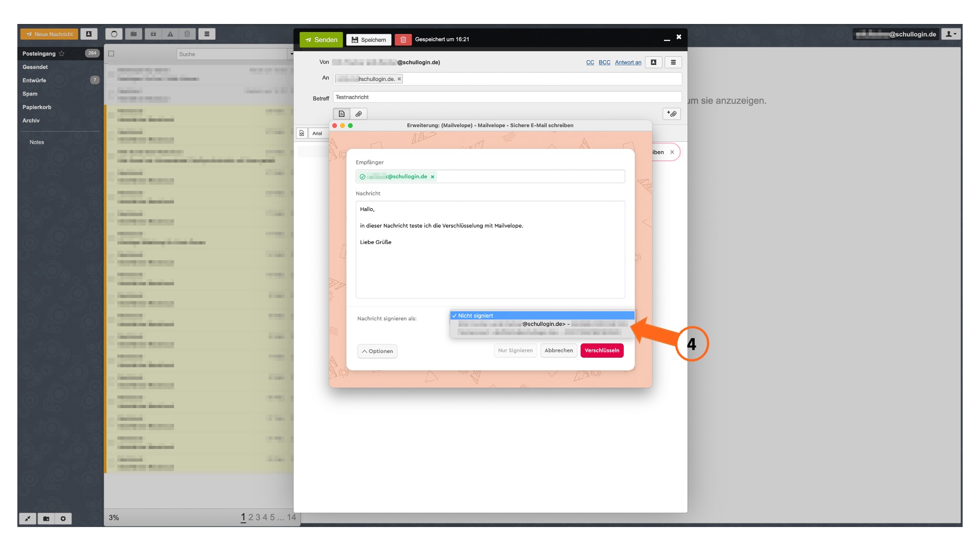Click into the Suche search field

pos(232,54)
